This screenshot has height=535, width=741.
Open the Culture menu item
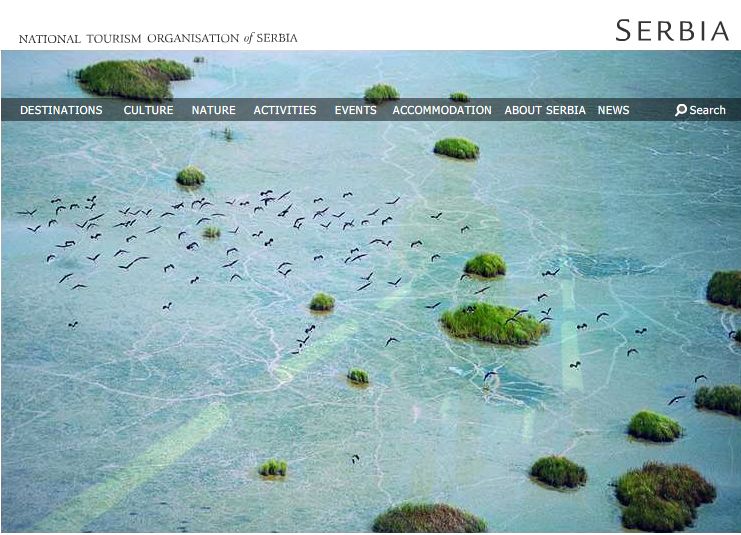point(148,110)
